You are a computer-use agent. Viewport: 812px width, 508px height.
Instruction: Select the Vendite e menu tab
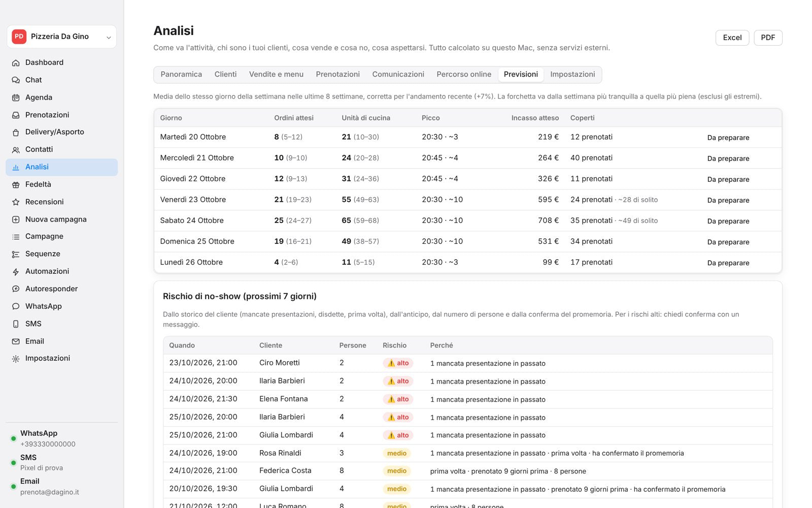click(x=276, y=74)
